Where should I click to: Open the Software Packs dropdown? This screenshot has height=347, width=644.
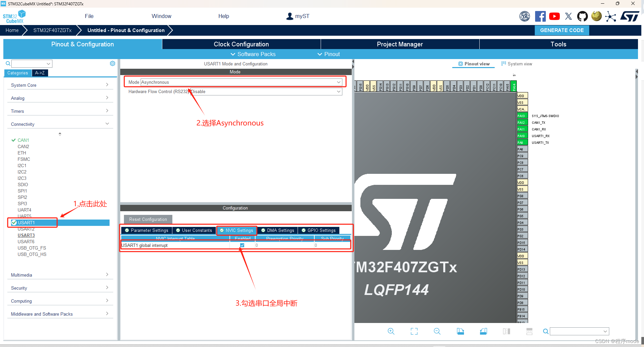coord(253,54)
